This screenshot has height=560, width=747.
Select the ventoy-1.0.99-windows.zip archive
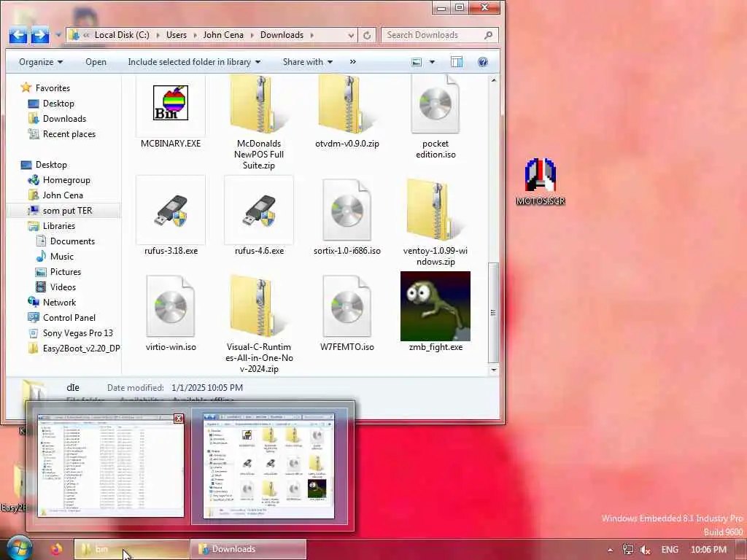tap(435, 211)
